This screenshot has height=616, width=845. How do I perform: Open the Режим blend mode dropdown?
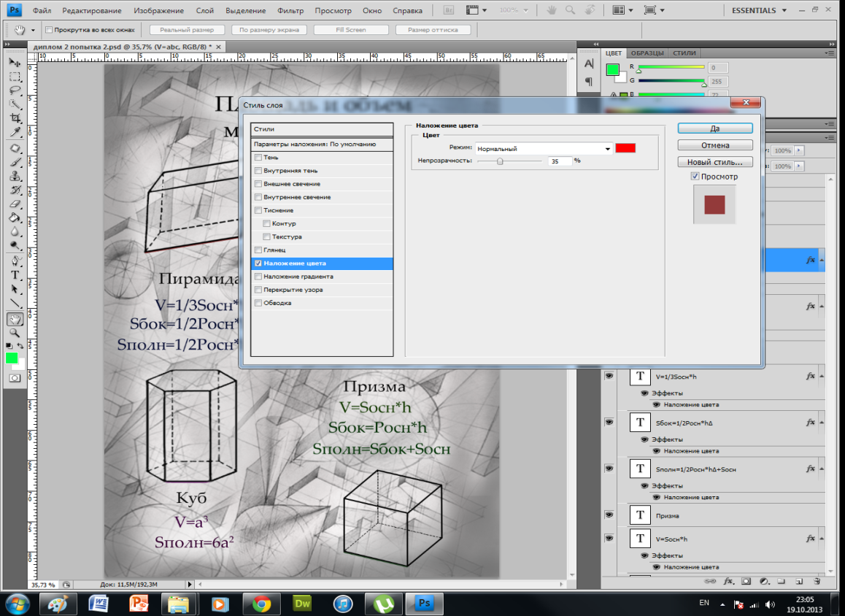tap(544, 149)
